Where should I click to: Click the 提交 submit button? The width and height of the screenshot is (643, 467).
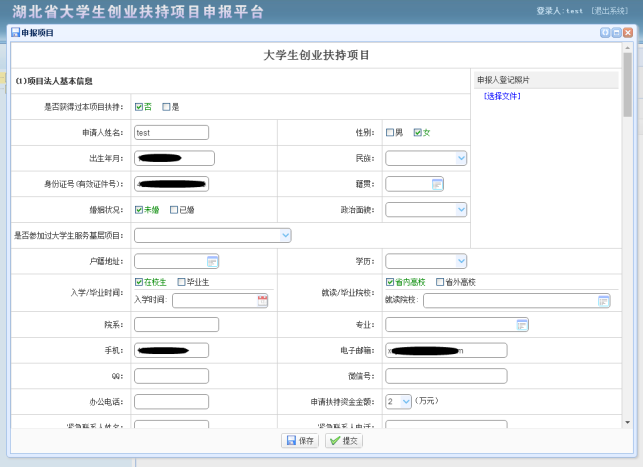coord(344,441)
